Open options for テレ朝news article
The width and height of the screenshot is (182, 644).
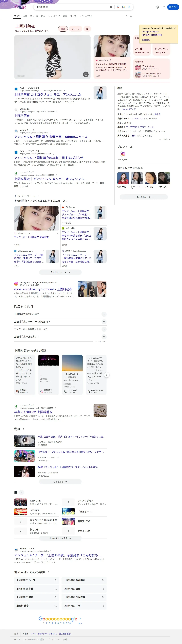click(91, 207)
